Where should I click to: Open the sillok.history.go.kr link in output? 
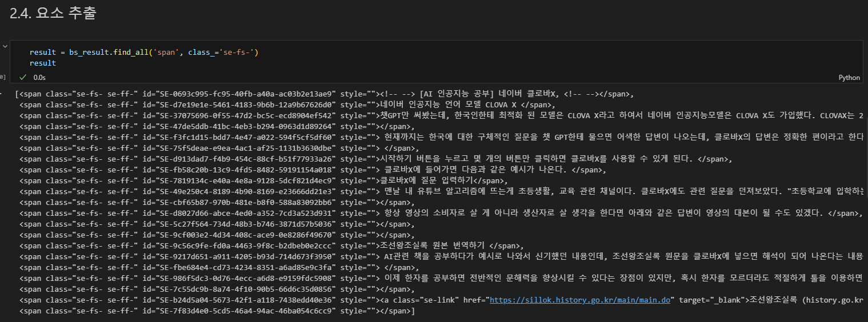(580, 300)
